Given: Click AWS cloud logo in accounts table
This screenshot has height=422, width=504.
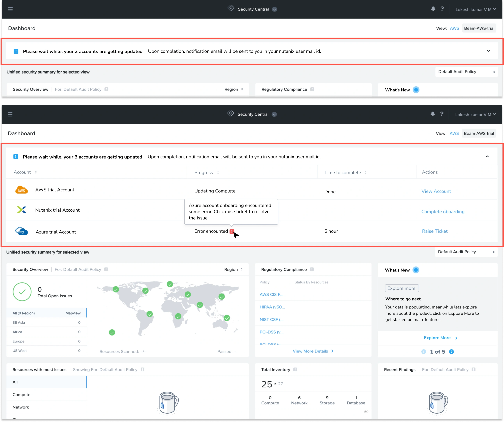Looking at the screenshot, I should (22, 190).
